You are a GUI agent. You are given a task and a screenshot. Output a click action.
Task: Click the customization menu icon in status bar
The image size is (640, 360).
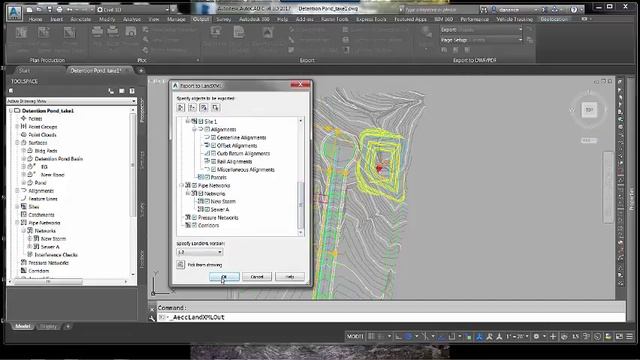point(629,336)
